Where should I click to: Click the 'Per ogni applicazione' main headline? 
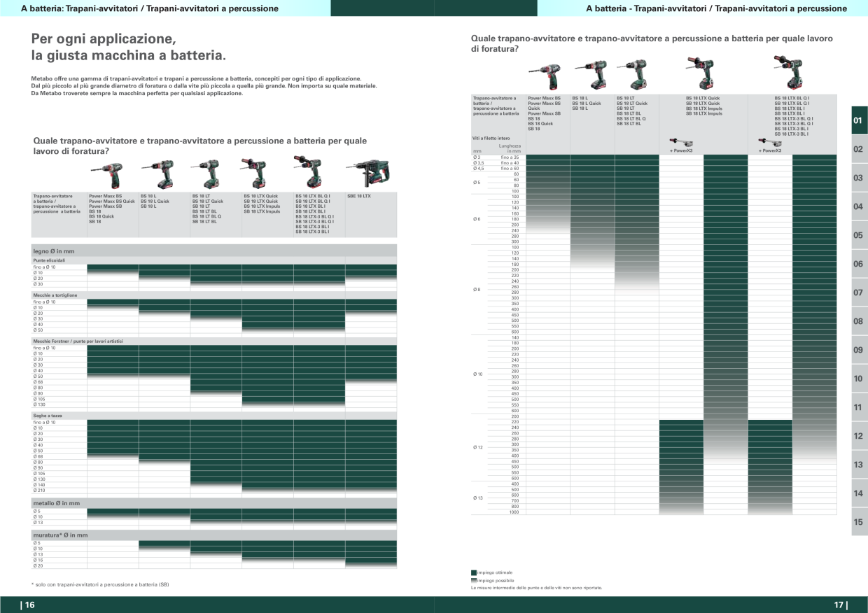pos(129,45)
